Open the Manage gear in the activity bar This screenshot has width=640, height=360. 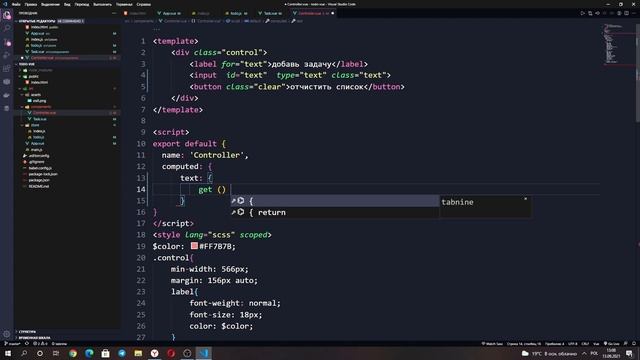point(7,333)
